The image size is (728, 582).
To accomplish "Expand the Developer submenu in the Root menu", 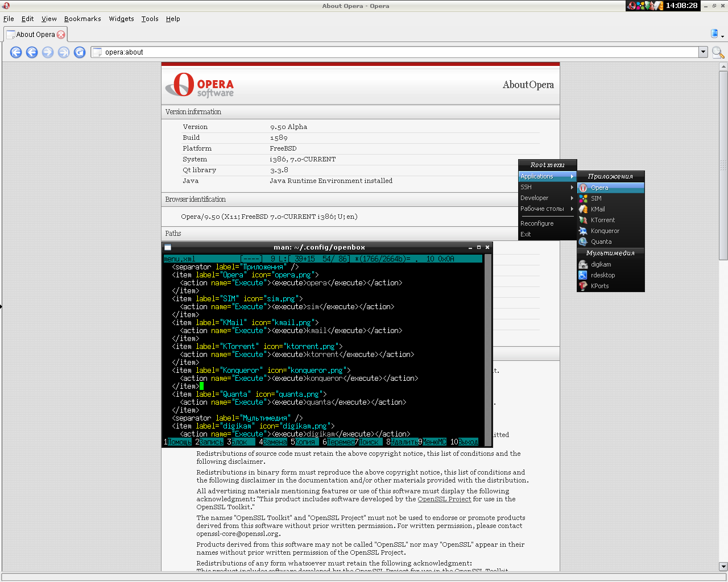I will pyautogui.click(x=547, y=198).
